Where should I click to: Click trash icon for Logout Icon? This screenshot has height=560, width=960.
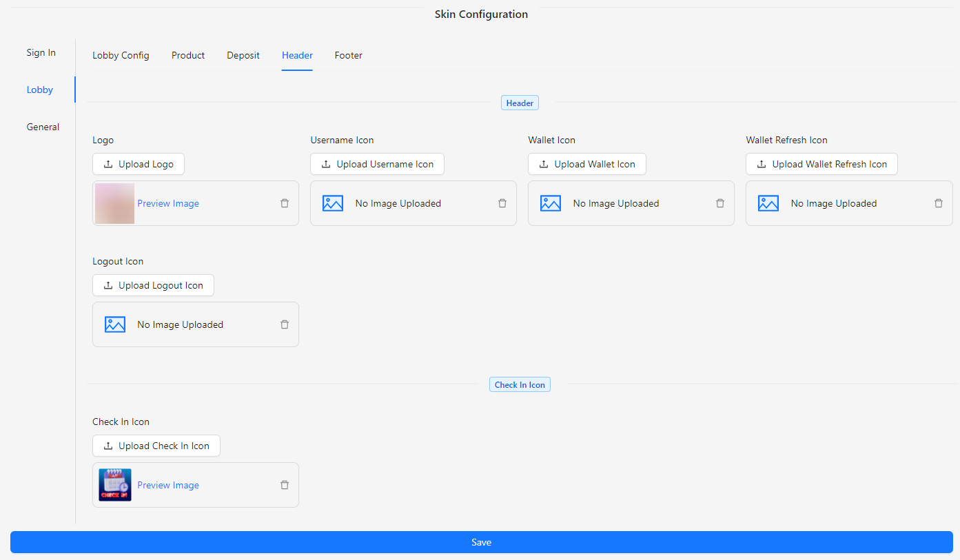[285, 324]
